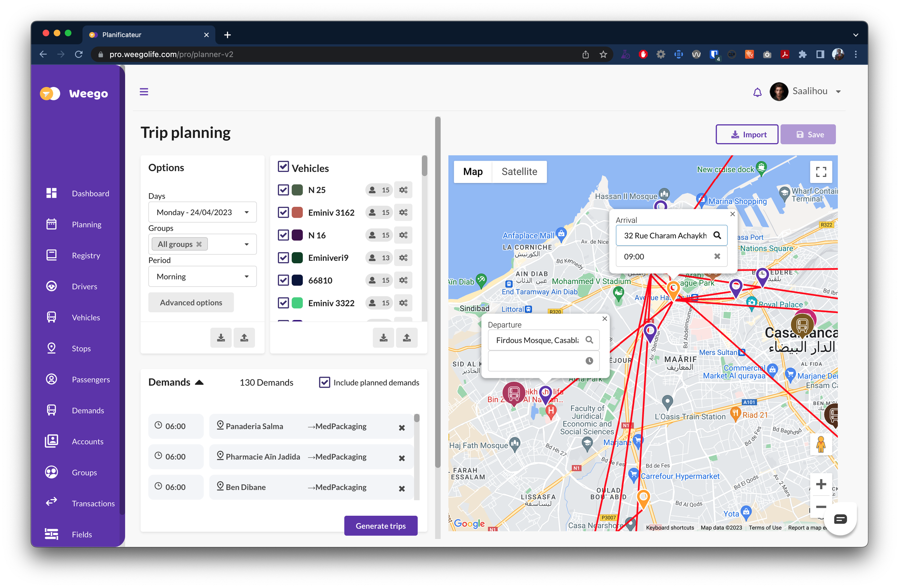This screenshot has height=588, width=899.
Task: Click the Street View pegman icon
Action: [821, 445]
